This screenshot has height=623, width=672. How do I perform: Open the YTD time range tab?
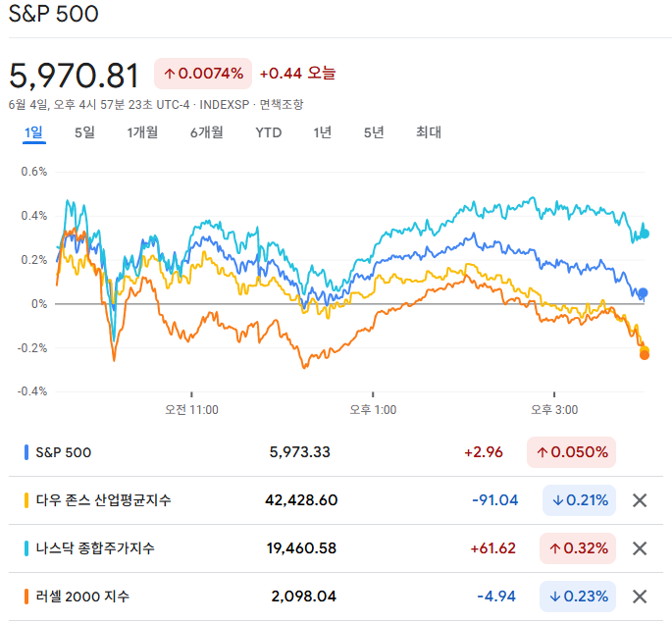tap(268, 132)
